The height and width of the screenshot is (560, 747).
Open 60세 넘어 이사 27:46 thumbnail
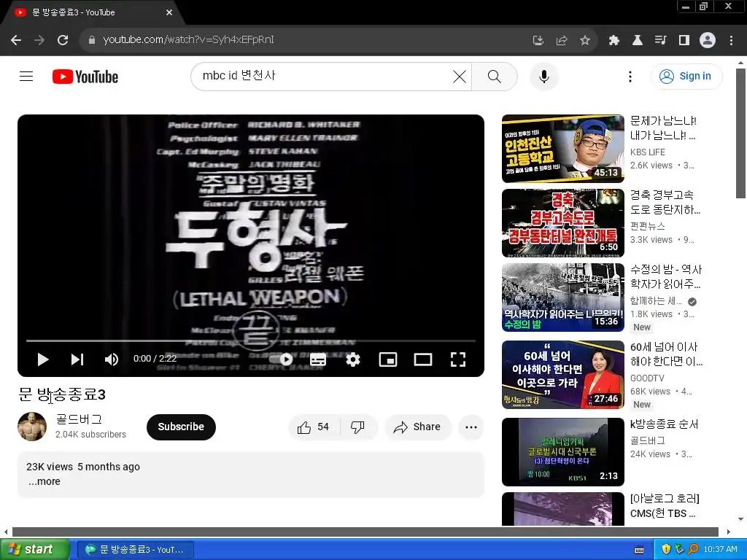563,374
